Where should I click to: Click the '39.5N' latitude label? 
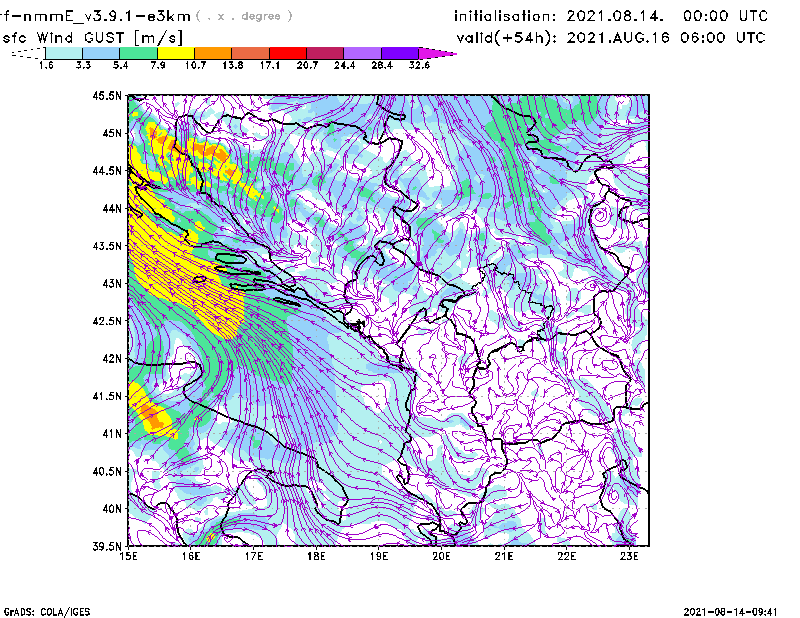pyautogui.click(x=107, y=546)
